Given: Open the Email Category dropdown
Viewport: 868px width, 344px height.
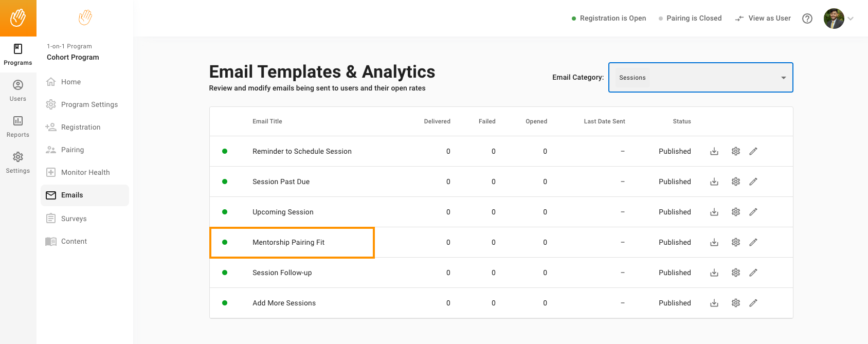Looking at the screenshot, I should tap(700, 78).
